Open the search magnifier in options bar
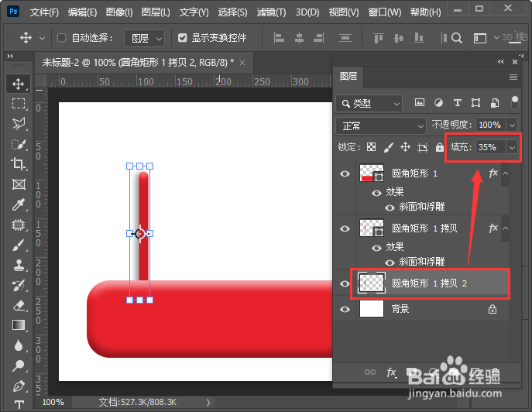The image size is (532, 412). (457, 38)
